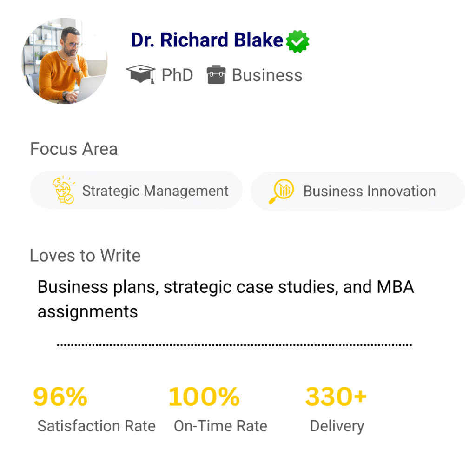This screenshot has height=463, width=476.
Task: Click the On-Time Rate label
Action: (220, 426)
